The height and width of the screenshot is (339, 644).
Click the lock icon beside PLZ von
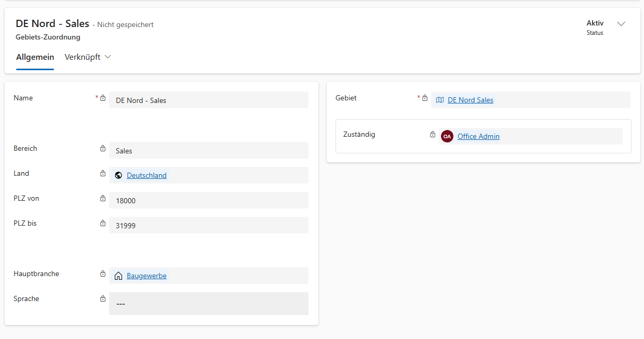coord(103,199)
